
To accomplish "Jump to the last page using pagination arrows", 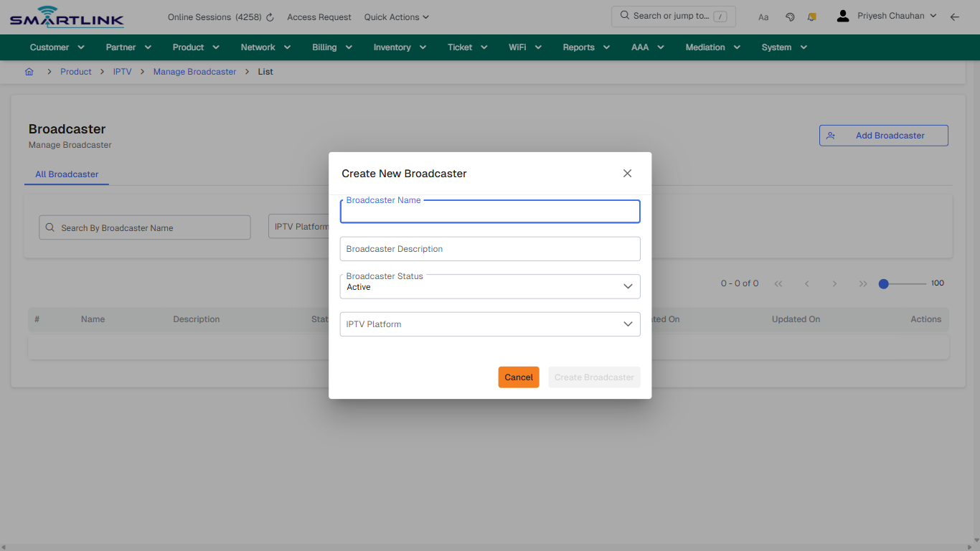I will (862, 283).
